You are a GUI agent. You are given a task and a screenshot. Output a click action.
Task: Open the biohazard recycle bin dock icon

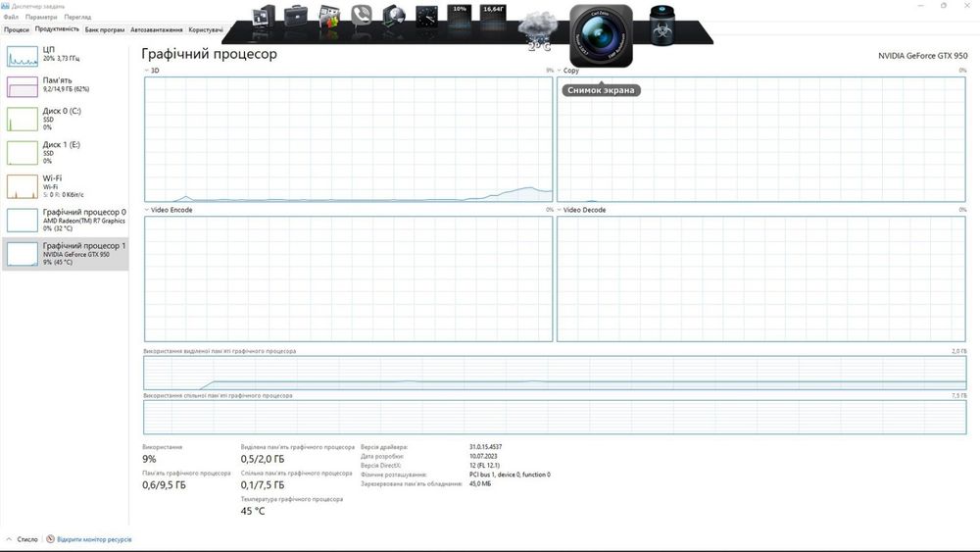click(x=661, y=25)
